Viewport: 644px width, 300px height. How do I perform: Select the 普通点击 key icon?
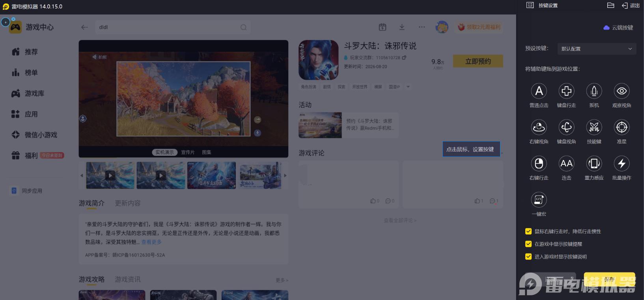(539, 91)
